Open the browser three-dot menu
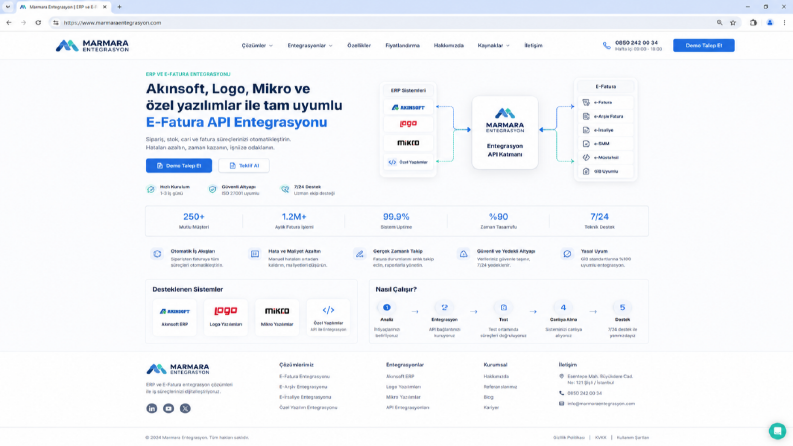Viewport: 793px width, 446px height. [x=784, y=23]
